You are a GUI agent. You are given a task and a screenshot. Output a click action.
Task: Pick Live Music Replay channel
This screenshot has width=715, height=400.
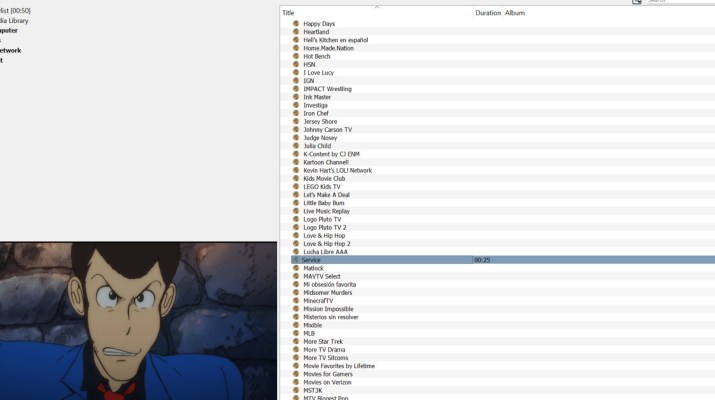[326, 211]
